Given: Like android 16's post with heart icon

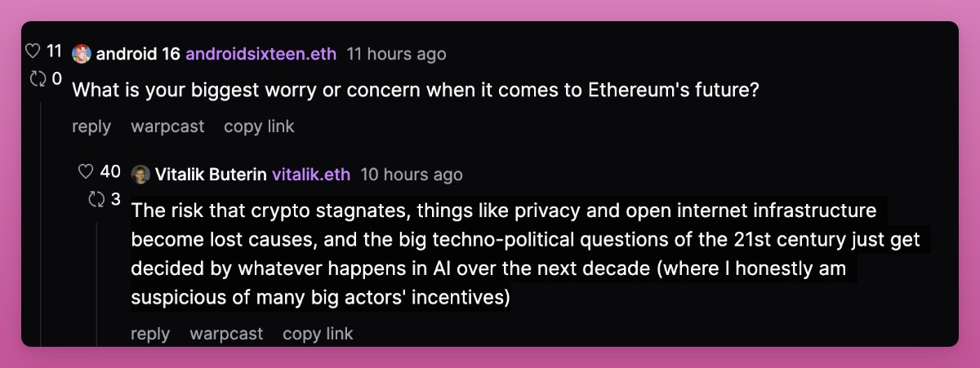Looking at the screenshot, I should (33, 51).
